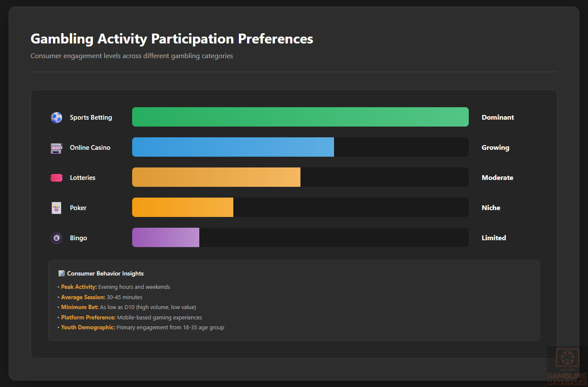588x387 pixels.
Task: Click the tan Lotteries progress bar
Action: click(x=216, y=177)
